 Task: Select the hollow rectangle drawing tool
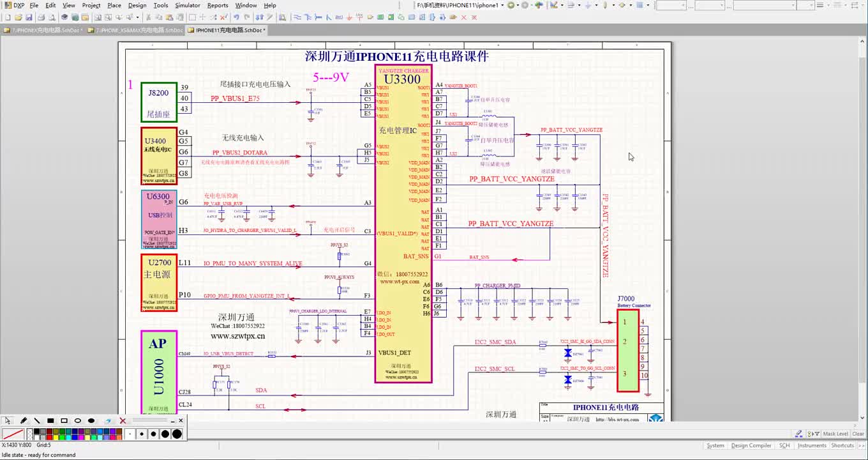(64, 420)
